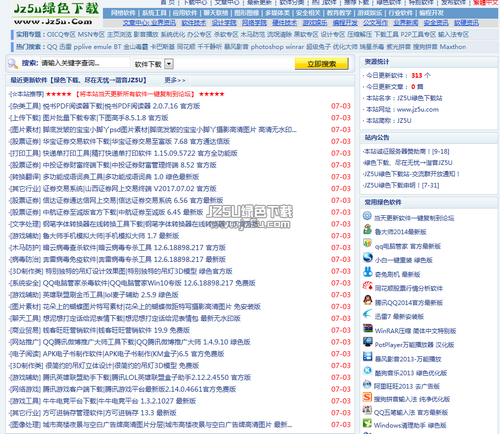Click the 313 today's software count

[417, 76]
